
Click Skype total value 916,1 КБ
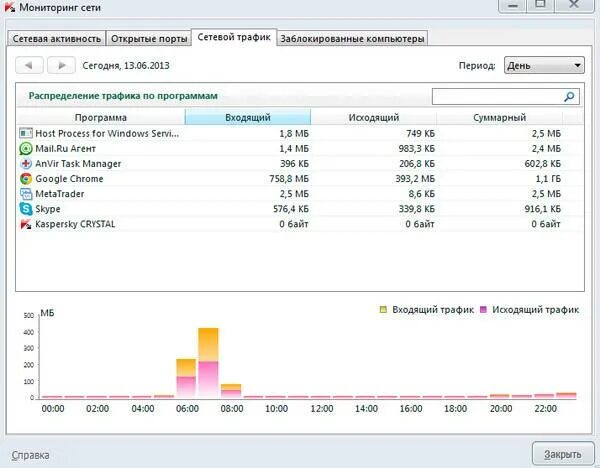coord(543,209)
